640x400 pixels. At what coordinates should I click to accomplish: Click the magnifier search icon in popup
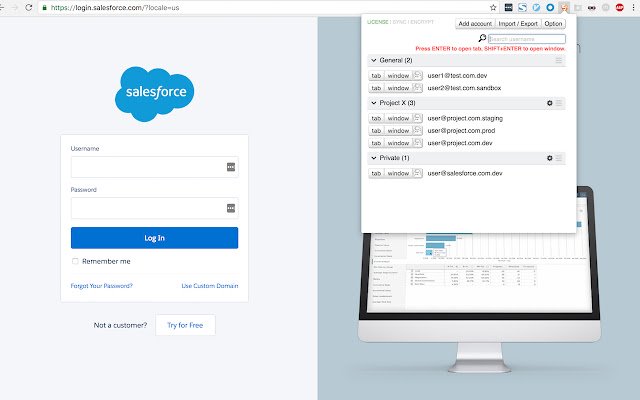(x=482, y=38)
